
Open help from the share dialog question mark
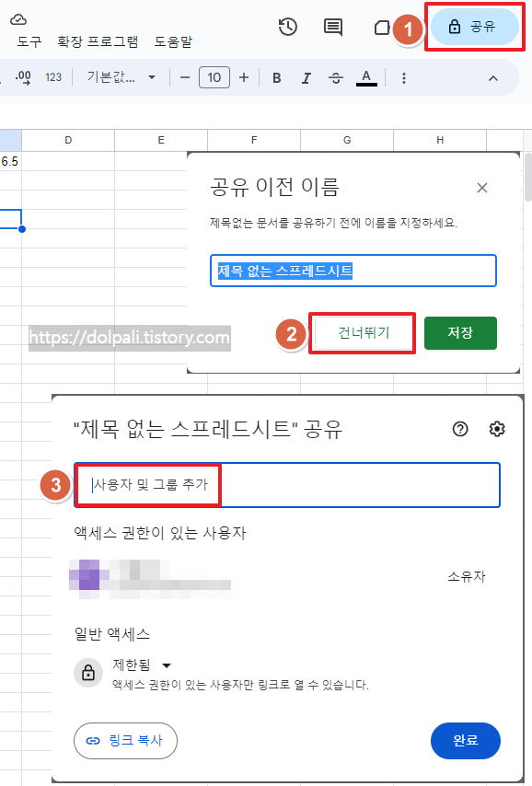click(x=460, y=429)
